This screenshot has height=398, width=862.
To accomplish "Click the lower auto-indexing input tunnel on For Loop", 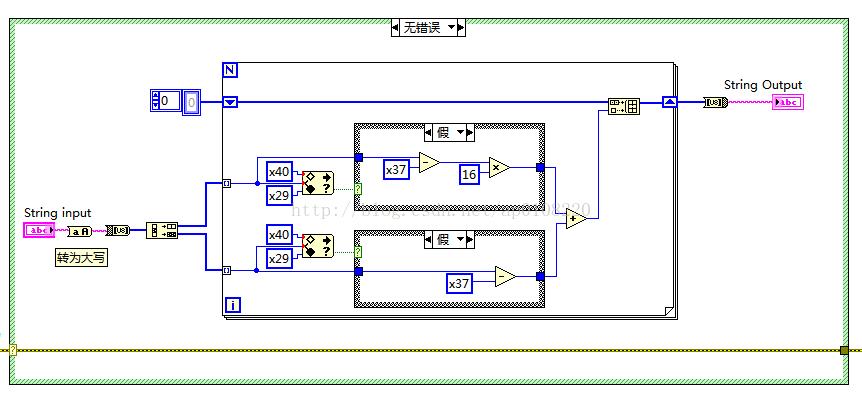I will (x=226, y=270).
